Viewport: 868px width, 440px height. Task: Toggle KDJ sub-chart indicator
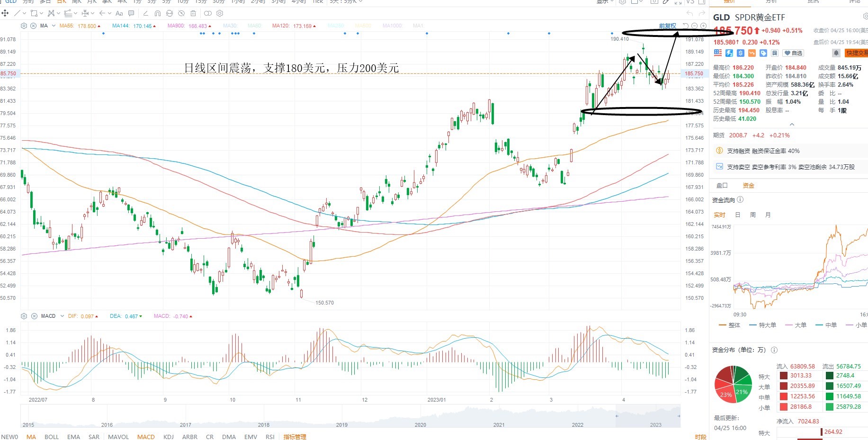[169, 437]
